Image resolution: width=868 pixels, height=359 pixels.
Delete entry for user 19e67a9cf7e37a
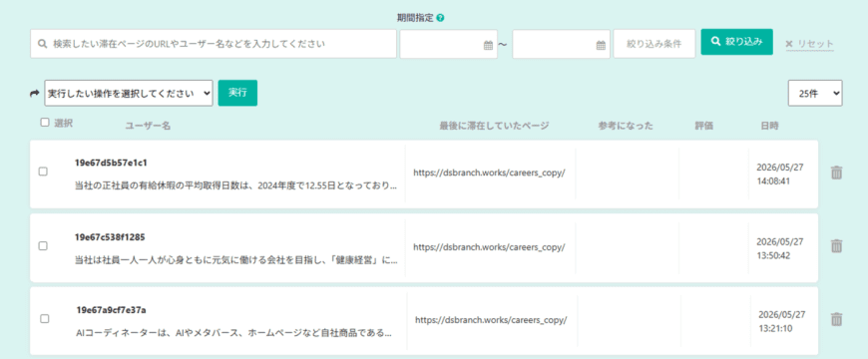click(836, 319)
